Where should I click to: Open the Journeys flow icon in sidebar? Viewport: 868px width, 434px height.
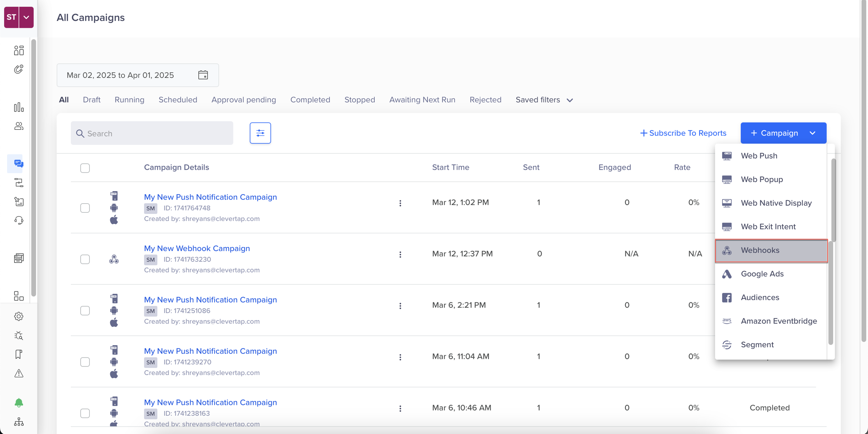point(19,183)
